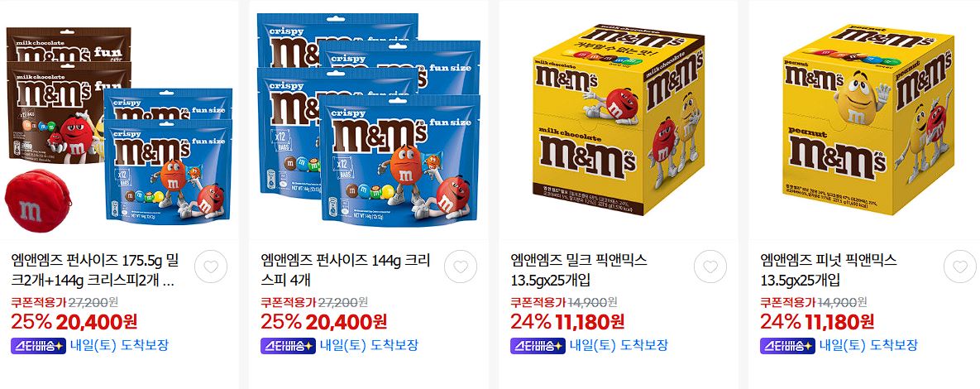Open yellow milk chocolate box product image
This screenshot has height=389, width=980.
pos(618,119)
